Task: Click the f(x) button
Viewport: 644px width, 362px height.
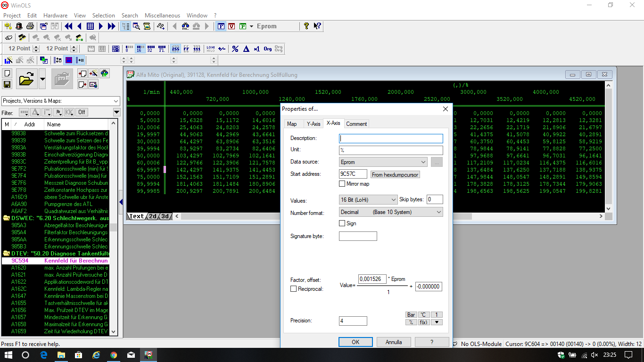Action: pyautogui.click(x=424, y=322)
